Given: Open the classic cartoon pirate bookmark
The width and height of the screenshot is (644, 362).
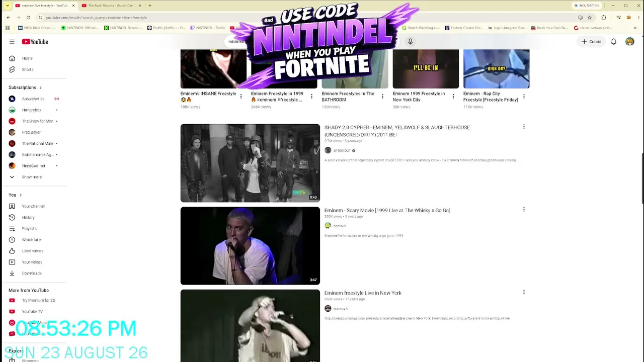Looking at the screenshot, I should tap(593, 28).
